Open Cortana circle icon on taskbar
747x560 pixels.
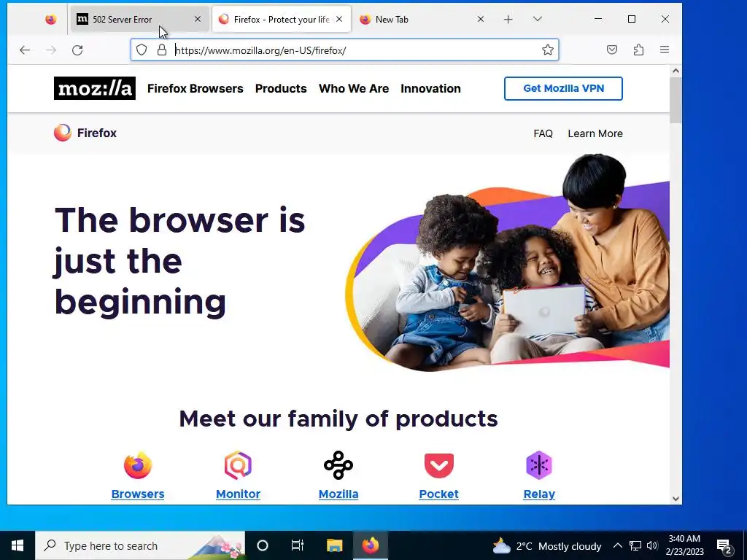(263, 545)
